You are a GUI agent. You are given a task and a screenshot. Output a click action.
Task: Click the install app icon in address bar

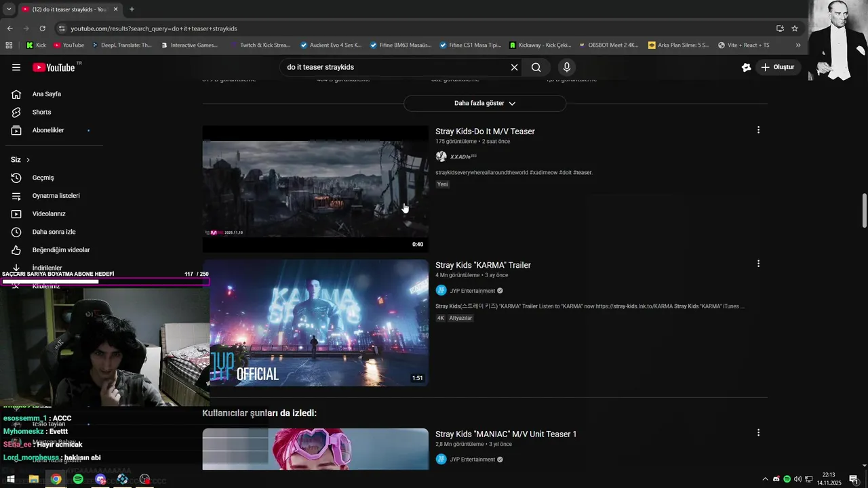point(780,28)
